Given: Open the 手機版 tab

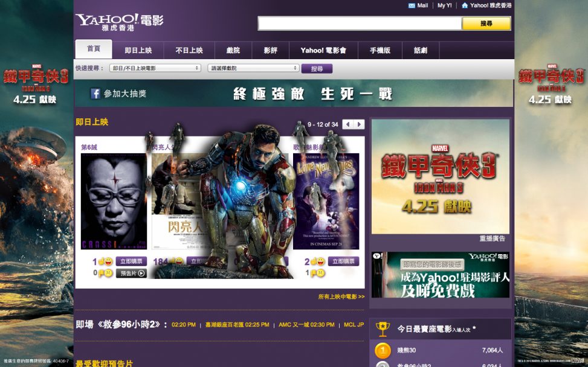Looking at the screenshot, I should pos(380,50).
